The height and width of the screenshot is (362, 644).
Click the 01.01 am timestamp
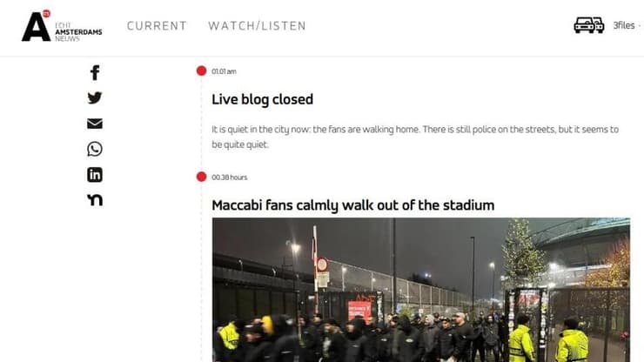pos(224,71)
